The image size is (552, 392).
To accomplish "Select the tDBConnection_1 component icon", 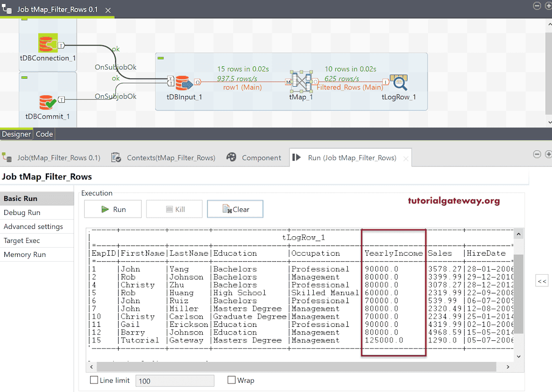I will coord(47,43).
